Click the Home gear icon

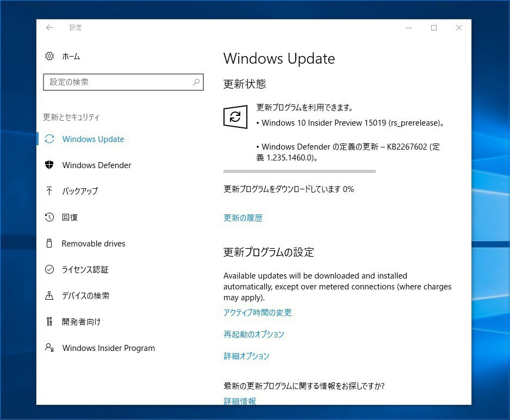tap(49, 56)
